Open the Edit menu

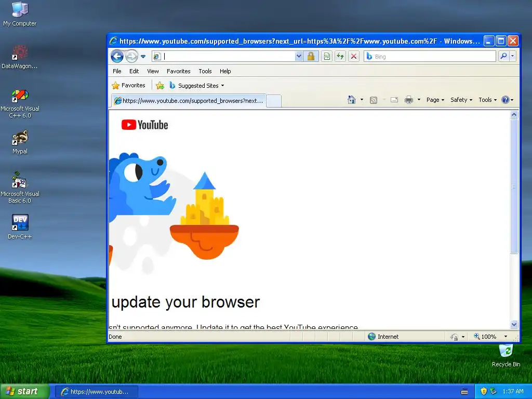tap(134, 71)
